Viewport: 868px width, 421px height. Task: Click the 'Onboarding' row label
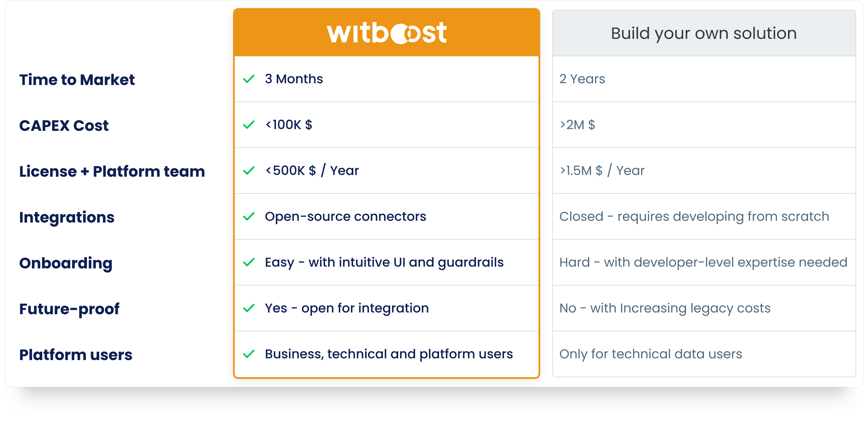pos(66,263)
